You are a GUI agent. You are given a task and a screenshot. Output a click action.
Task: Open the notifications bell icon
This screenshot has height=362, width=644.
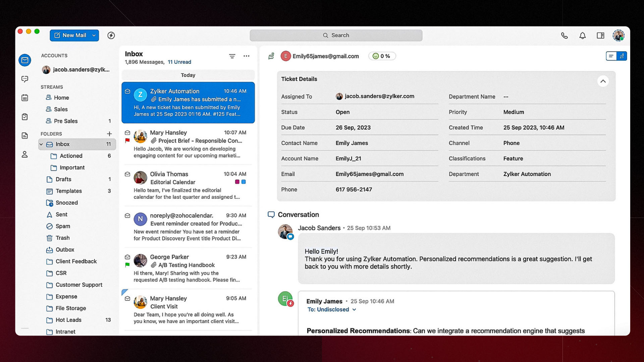click(583, 36)
